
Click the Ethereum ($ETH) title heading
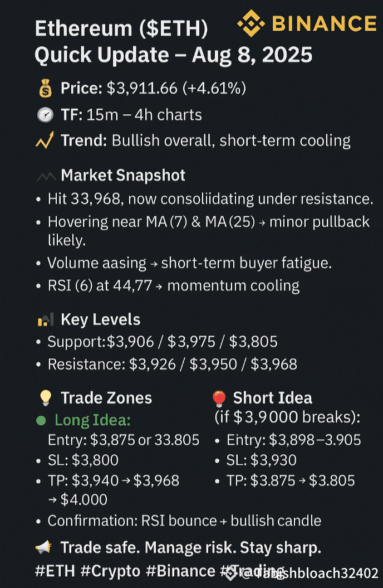[121, 29]
